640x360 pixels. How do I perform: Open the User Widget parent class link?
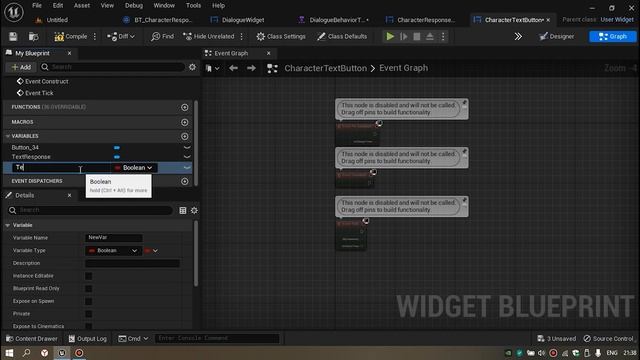click(x=617, y=20)
